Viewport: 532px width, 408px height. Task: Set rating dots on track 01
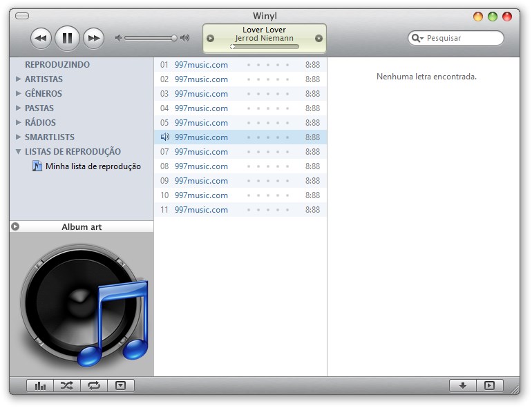(x=268, y=65)
